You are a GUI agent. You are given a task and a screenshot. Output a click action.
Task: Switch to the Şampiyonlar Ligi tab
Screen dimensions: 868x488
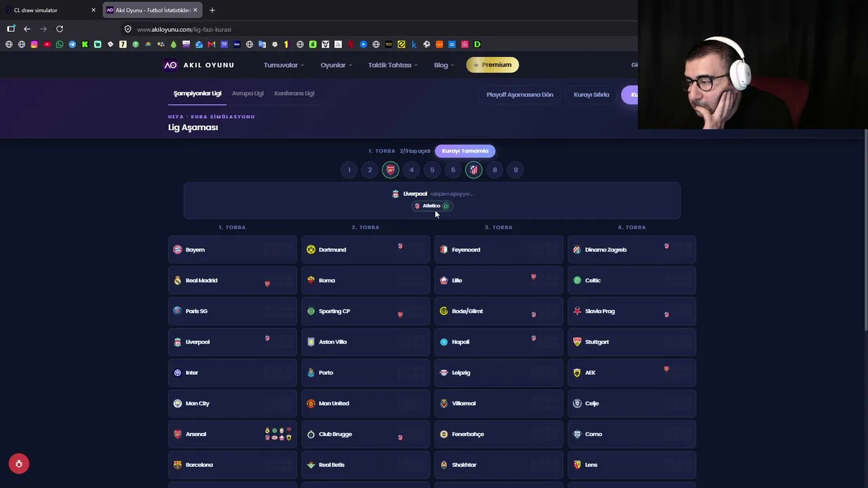197,94
